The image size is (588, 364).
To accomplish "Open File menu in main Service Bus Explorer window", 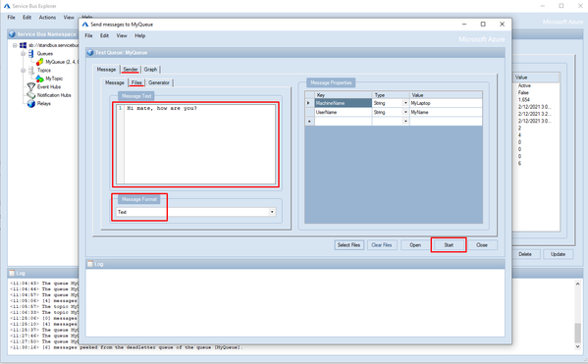I will click(11, 18).
